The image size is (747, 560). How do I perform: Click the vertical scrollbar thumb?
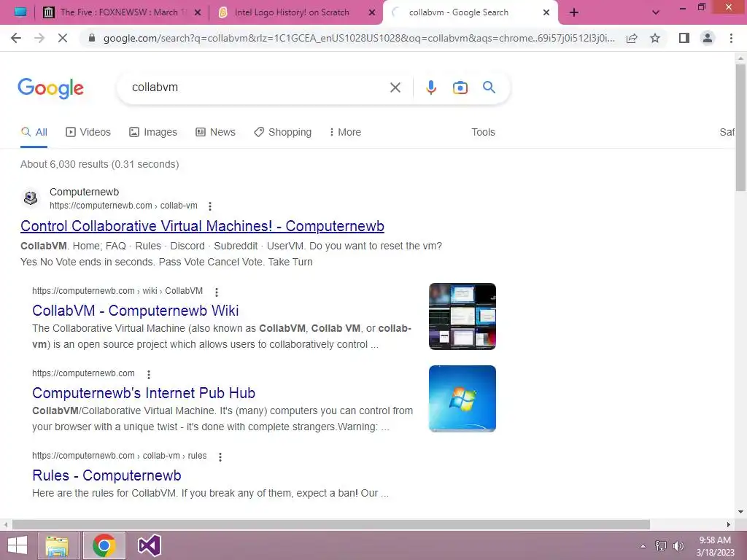[x=740, y=127]
